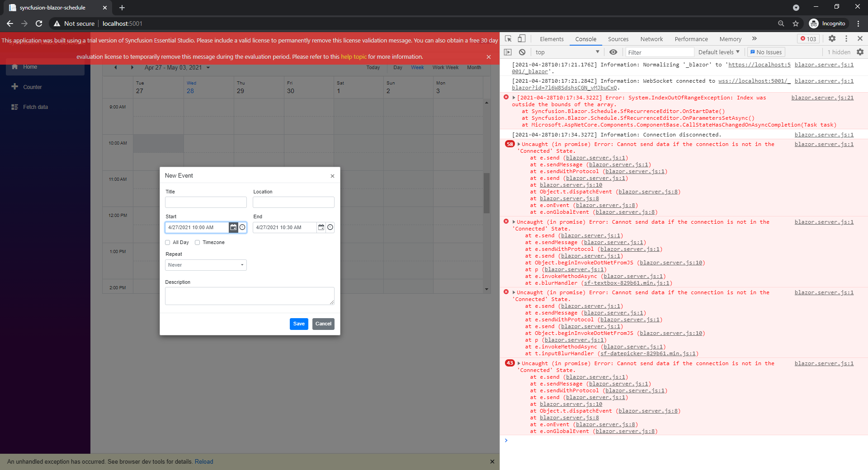Switch to the Sources tab in DevTools
This screenshot has height=470, width=868.
click(x=618, y=39)
